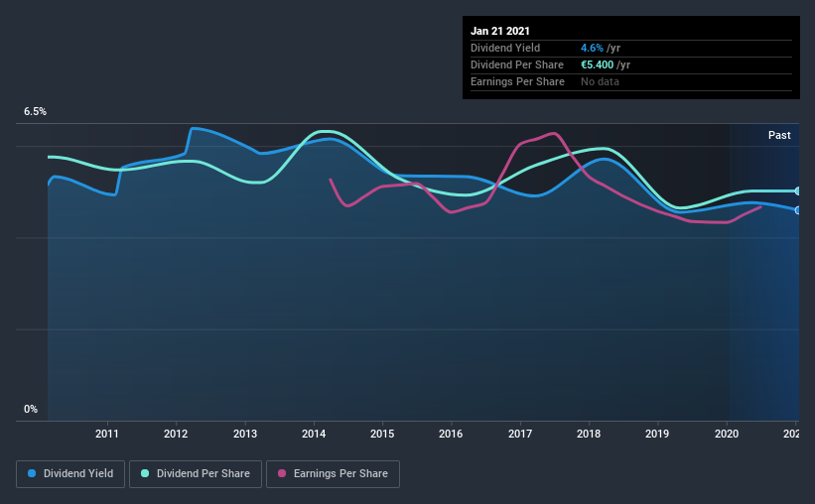Click the 'No data' earnings value
The height and width of the screenshot is (504, 815).
pyautogui.click(x=600, y=81)
